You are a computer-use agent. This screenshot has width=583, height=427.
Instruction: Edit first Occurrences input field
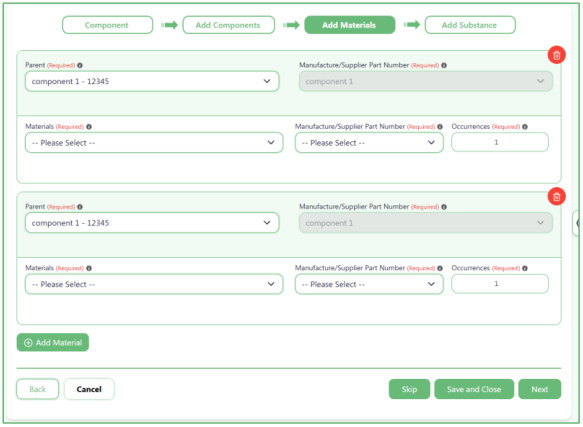coord(500,142)
